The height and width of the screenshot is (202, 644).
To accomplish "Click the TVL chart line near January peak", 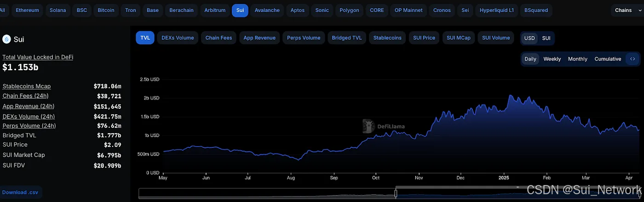I will pos(510,95).
